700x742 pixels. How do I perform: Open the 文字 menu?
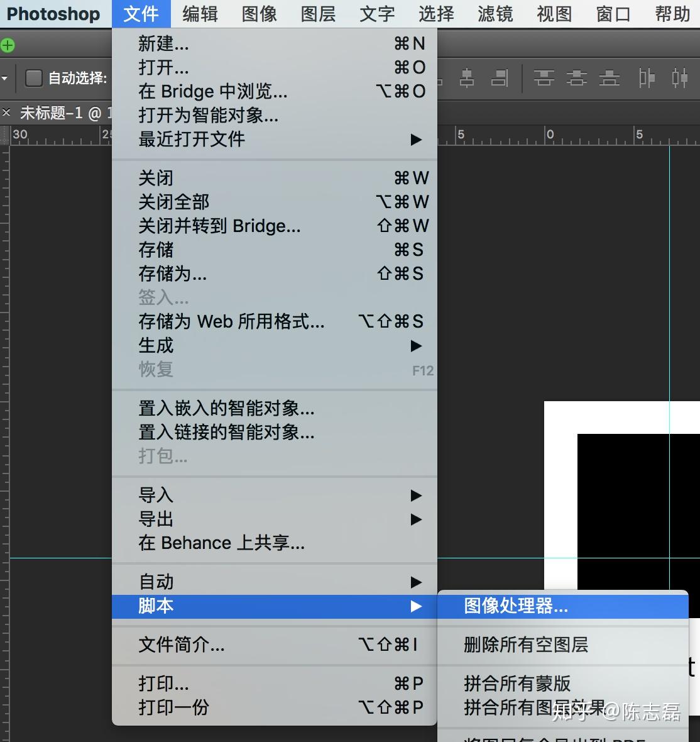pos(377,14)
